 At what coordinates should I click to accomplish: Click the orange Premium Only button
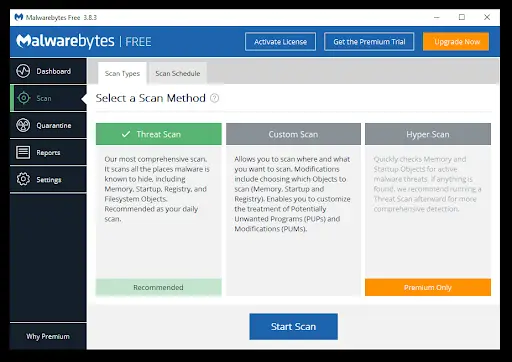(x=428, y=287)
